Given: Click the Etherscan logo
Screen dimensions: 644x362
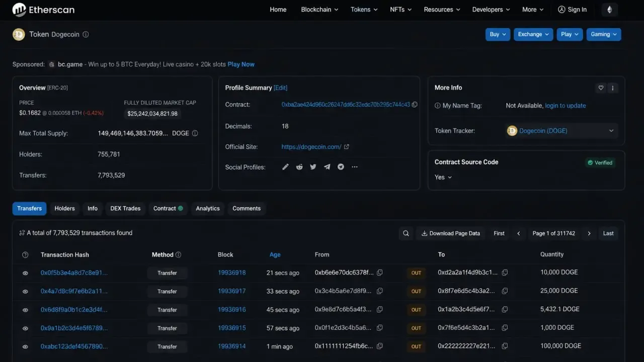Looking at the screenshot, I should pos(43,10).
